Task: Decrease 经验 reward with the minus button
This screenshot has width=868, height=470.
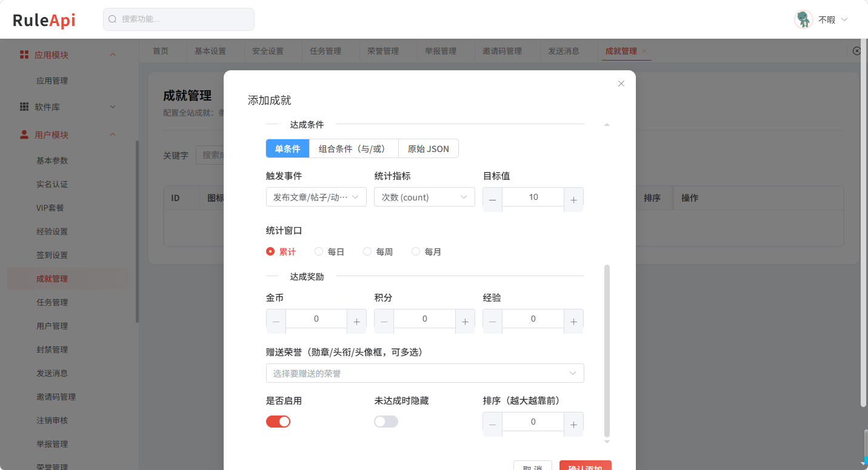Action: [492, 322]
